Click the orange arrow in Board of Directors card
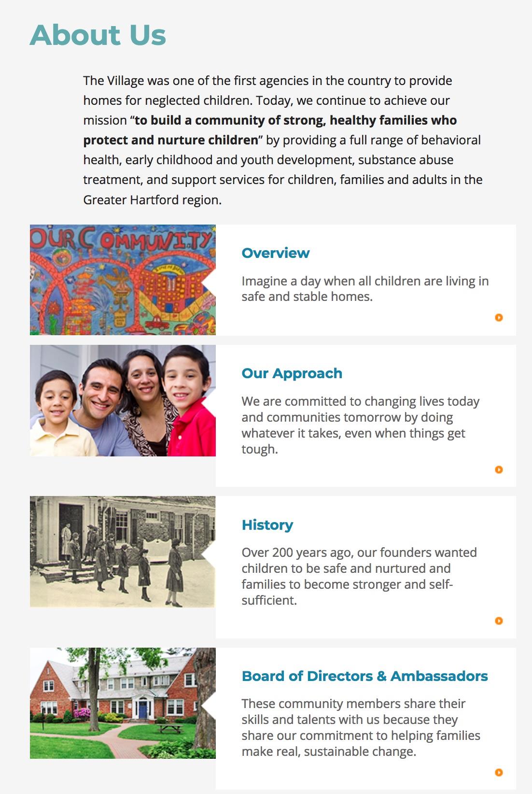Screen dimensions: 532x794 coord(499,772)
